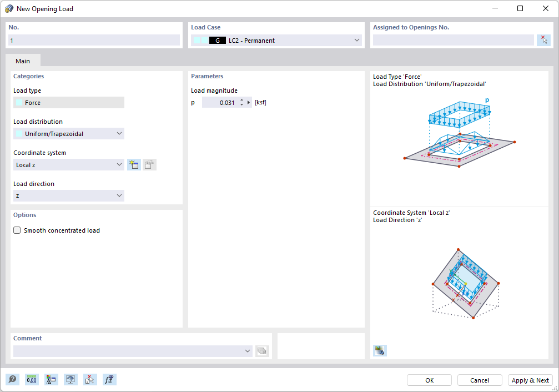Enable Smooth concentrated load
Screen dimensions: 559x392
tap(17, 230)
